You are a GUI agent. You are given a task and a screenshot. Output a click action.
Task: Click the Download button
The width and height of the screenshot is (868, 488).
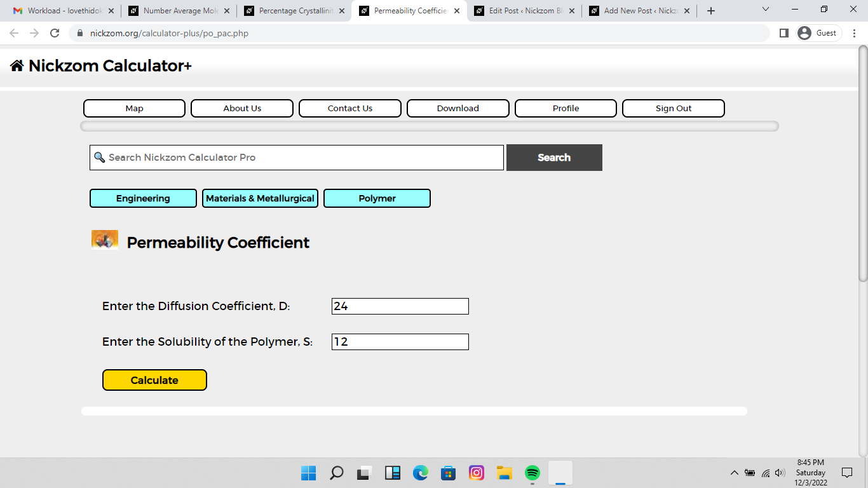pos(458,108)
